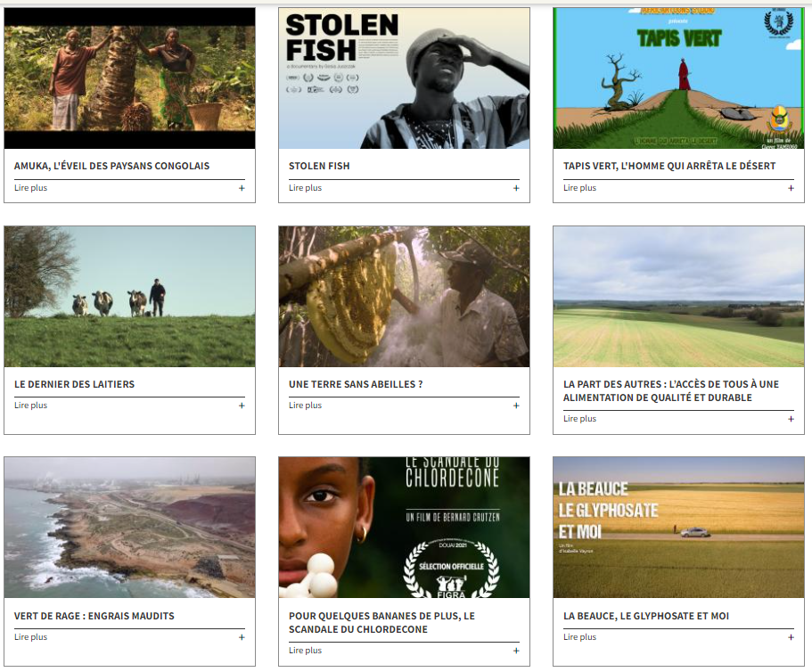Screen dimensions: 812x672
Task: Click plus icon on Vert de Rage card
Action: click(242, 637)
